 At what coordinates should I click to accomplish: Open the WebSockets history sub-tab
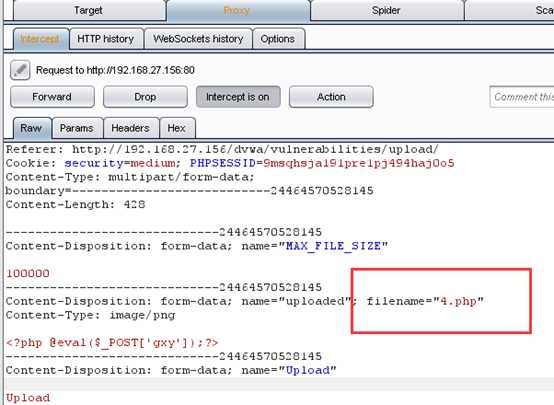198,39
